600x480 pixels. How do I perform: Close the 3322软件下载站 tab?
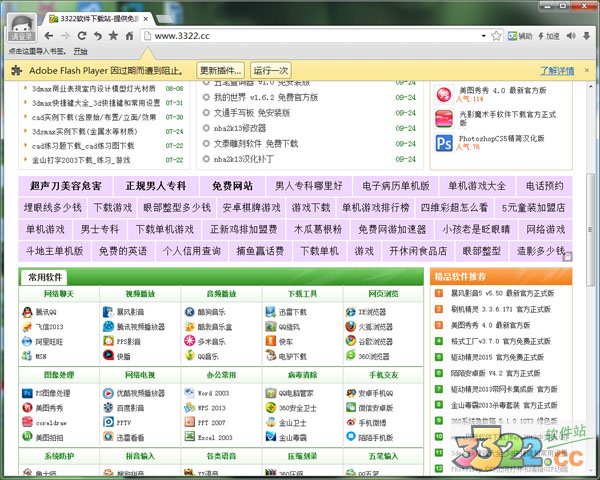coord(146,19)
